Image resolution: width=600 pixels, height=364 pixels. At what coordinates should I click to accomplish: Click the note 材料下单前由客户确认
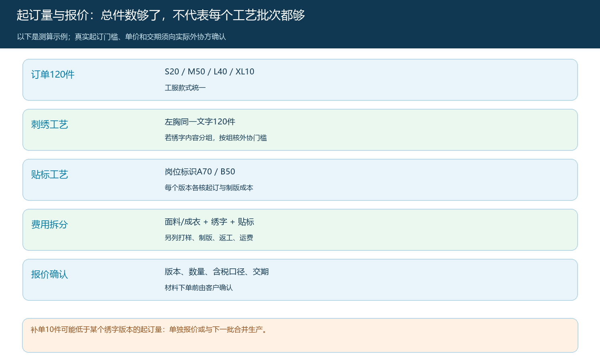coord(199,288)
